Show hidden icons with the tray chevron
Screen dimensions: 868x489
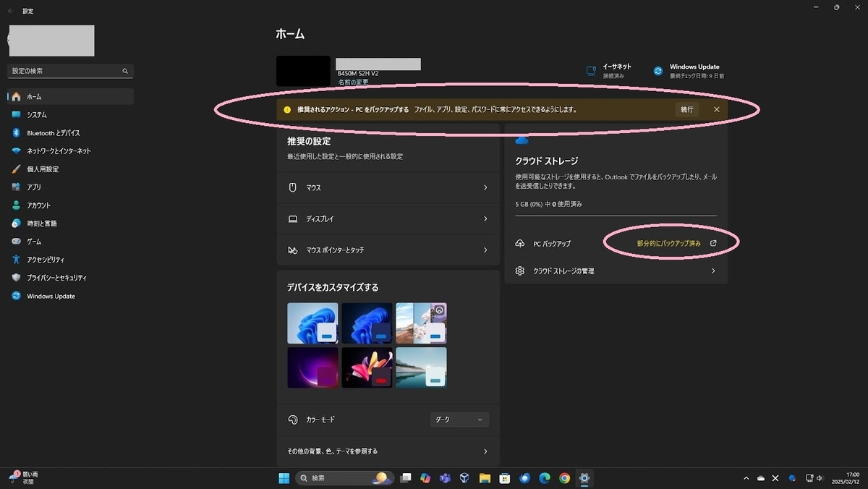[746, 478]
